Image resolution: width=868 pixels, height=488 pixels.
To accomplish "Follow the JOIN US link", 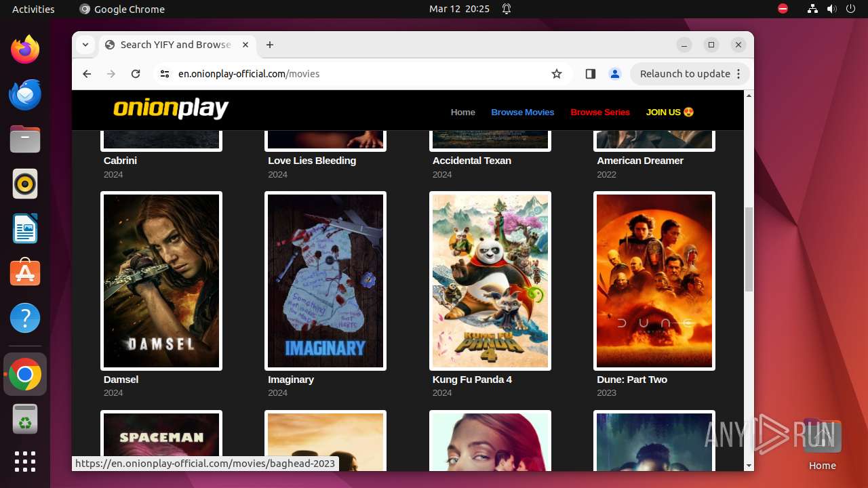I will click(x=670, y=112).
